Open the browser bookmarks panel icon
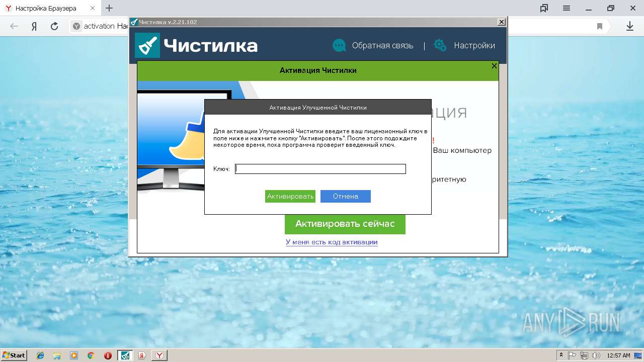The image size is (644, 362). (x=544, y=8)
